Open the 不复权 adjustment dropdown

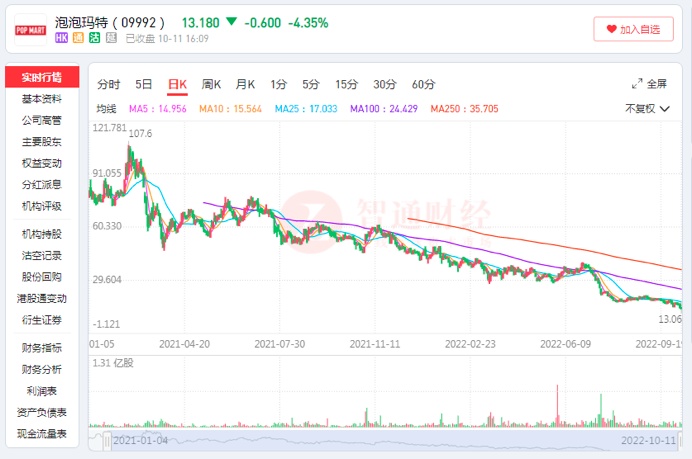tap(645, 109)
